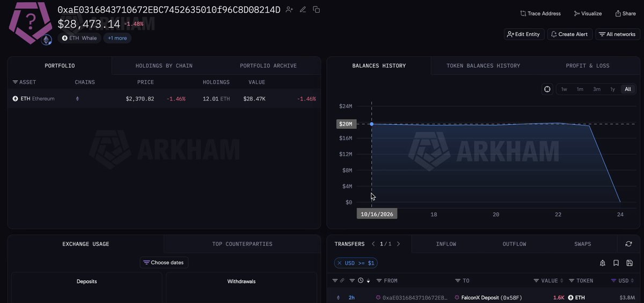644x303 pixels.
Task: Select the Portfolio tab
Action: click(x=60, y=66)
